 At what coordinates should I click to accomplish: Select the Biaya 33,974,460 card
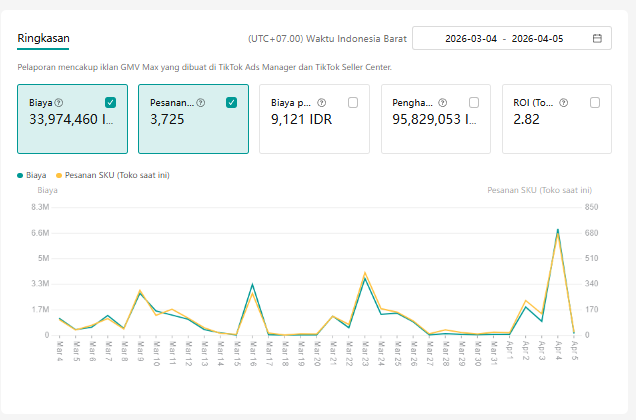click(x=73, y=119)
